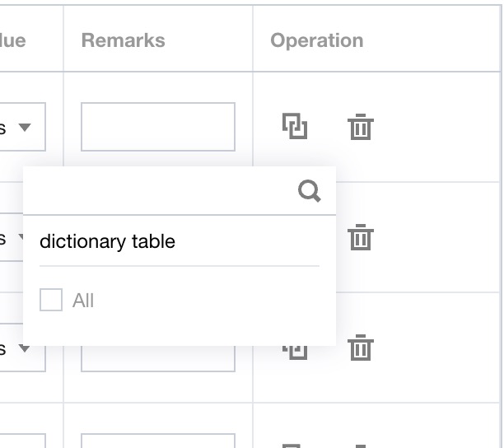Screen dimensions: 504x448
Task: Click the copy icon in the first row
Action: [295, 127]
